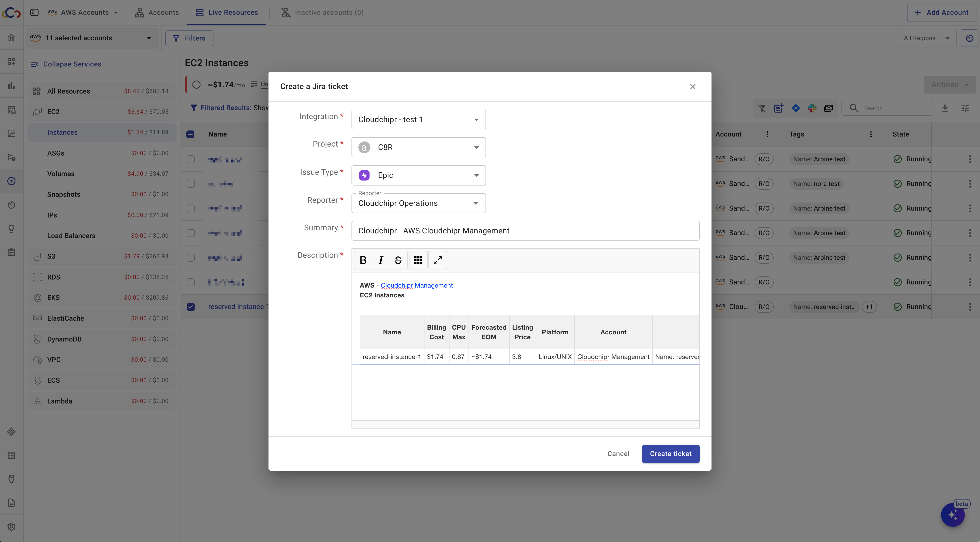980x542 pixels.
Task: Change Issue Type from Epic
Action: pyautogui.click(x=418, y=175)
